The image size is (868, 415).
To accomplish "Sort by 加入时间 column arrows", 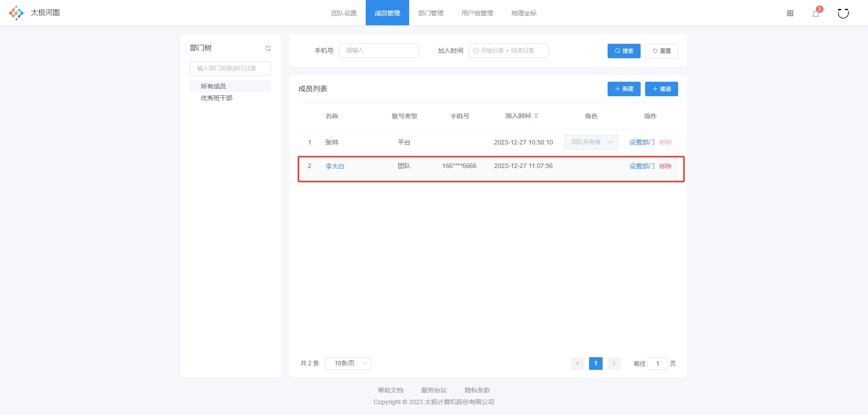I will [x=536, y=116].
